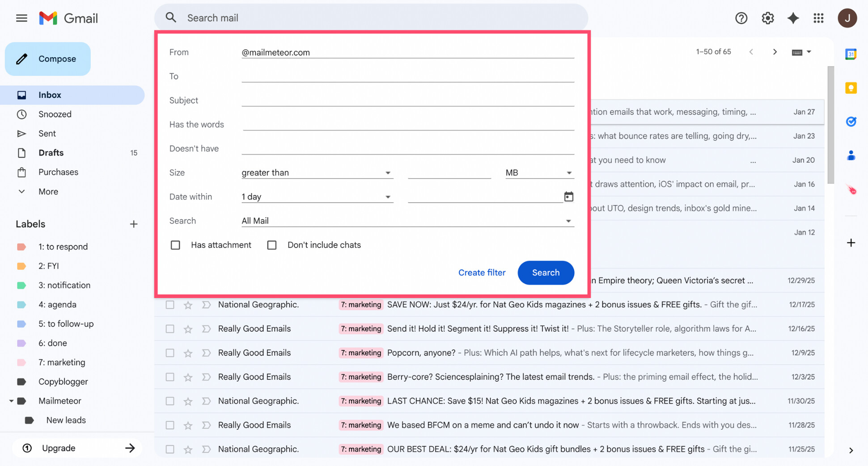This screenshot has width=868, height=466.
Task: Click the pink swatch beside 7: marketing label
Action: click(21, 362)
